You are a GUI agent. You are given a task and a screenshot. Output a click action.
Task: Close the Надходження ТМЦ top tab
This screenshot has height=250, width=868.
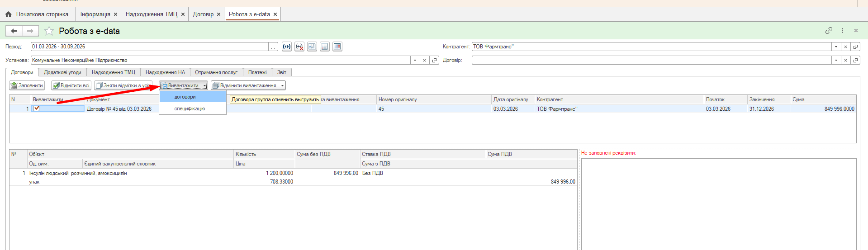click(183, 14)
